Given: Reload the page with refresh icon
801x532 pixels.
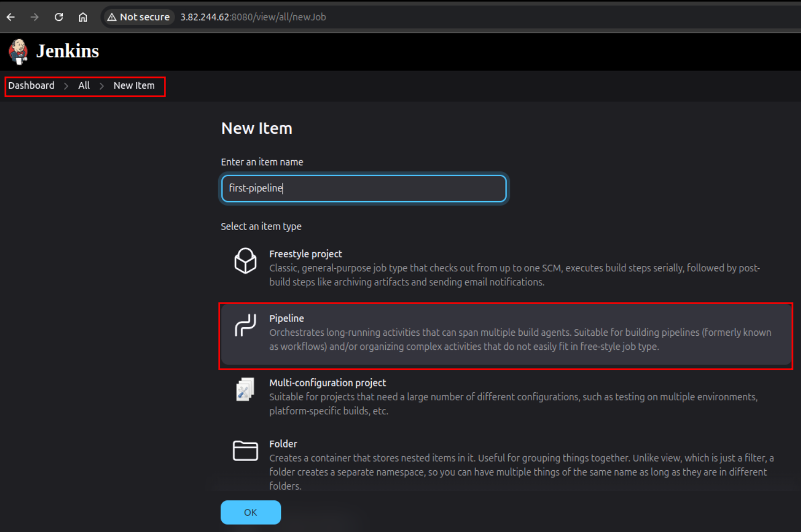Looking at the screenshot, I should coord(59,17).
